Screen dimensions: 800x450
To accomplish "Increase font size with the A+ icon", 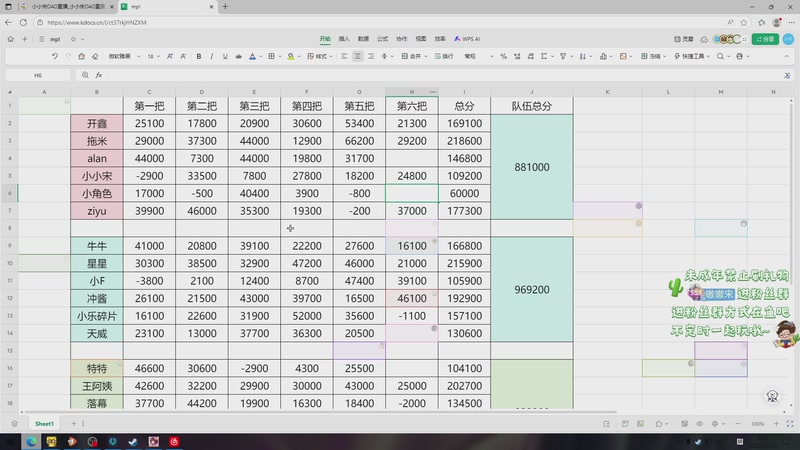I will (x=170, y=56).
